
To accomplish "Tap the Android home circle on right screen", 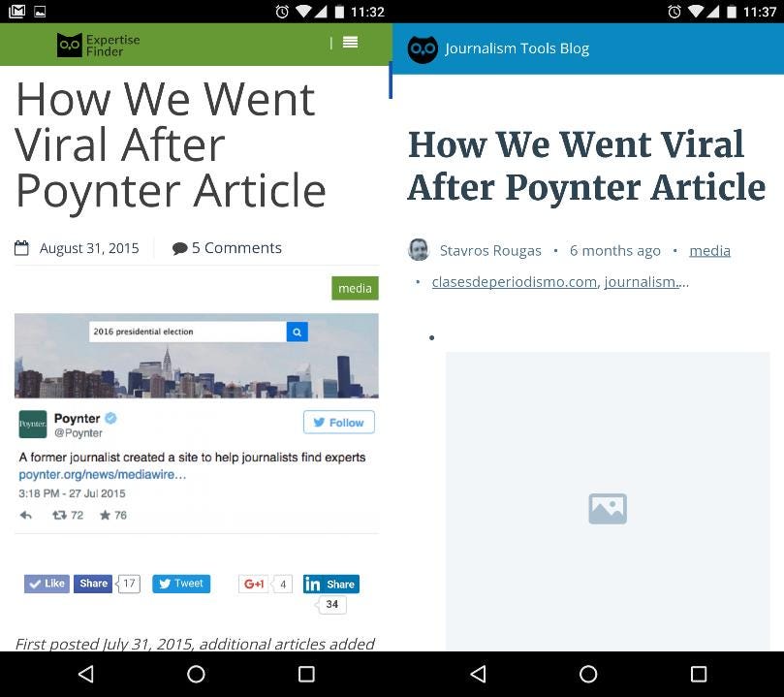I will coord(588,674).
